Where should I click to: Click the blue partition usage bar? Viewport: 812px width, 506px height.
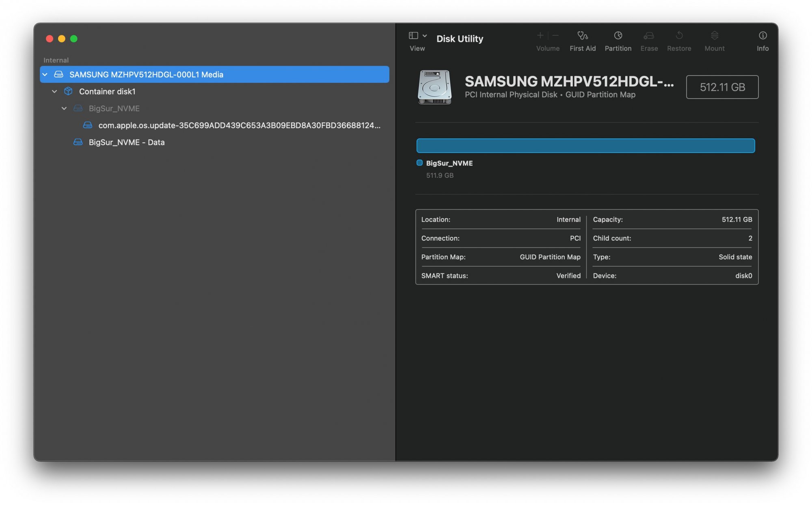coord(585,146)
